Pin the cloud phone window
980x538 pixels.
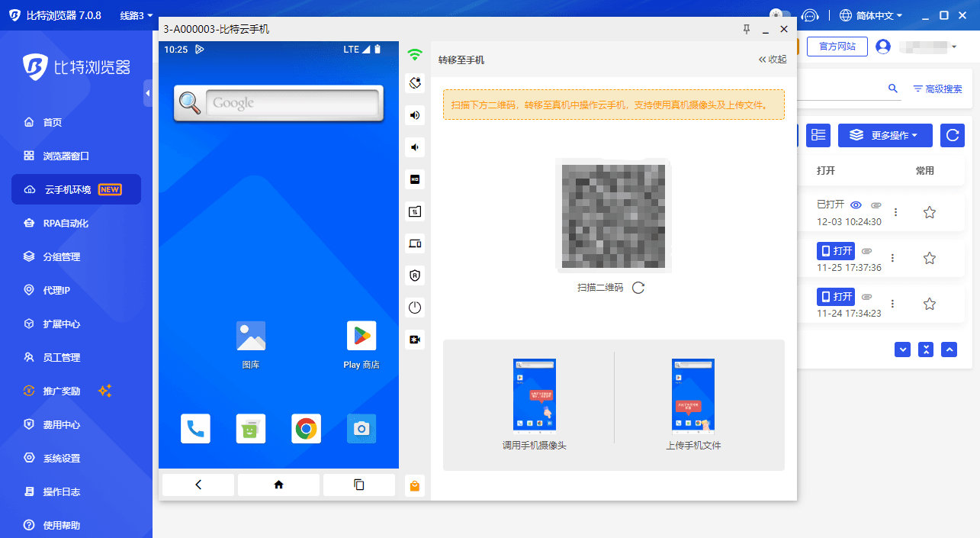pos(746,29)
